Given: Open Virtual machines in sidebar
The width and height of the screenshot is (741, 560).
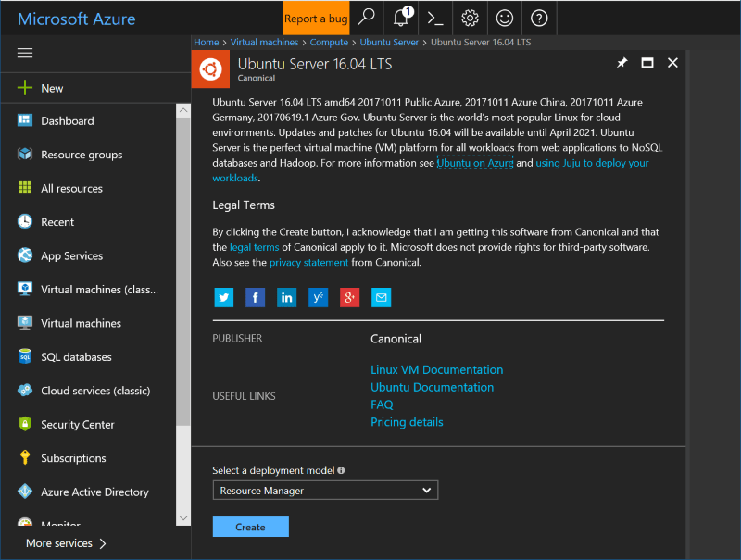Looking at the screenshot, I should pyautogui.click(x=81, y=323).
